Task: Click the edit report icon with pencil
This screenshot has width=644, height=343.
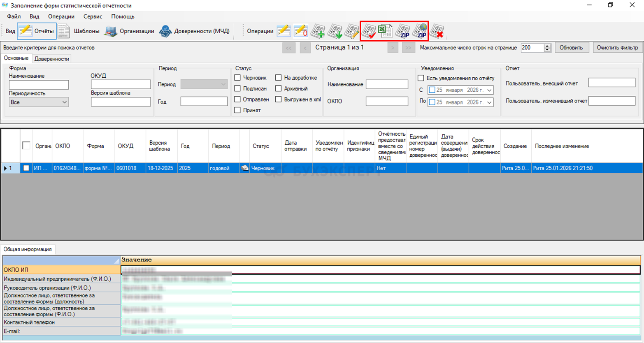Action: [352, 31]
